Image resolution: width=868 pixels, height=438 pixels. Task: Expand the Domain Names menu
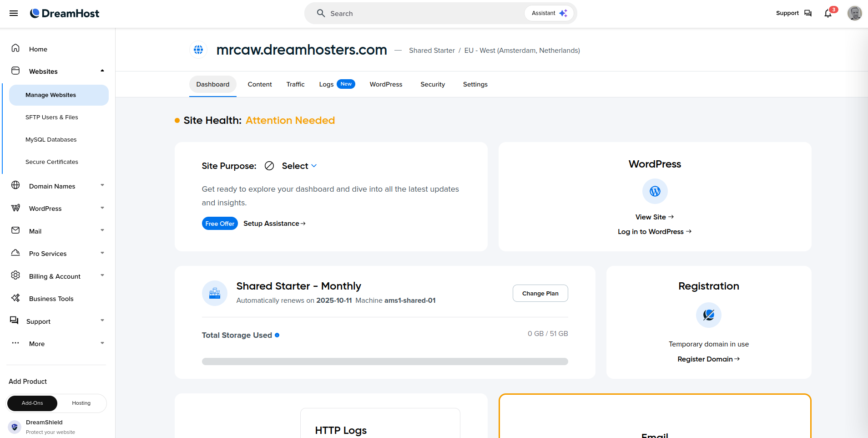coord(102,185)
